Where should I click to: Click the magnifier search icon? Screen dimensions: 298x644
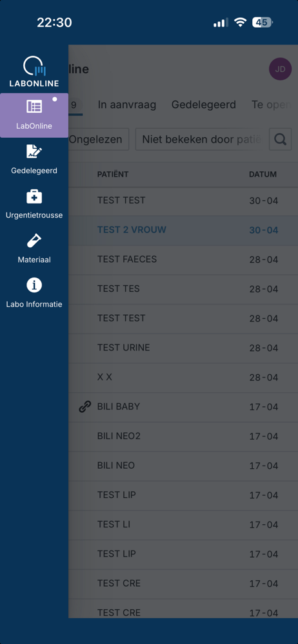(x=281, y=139)
